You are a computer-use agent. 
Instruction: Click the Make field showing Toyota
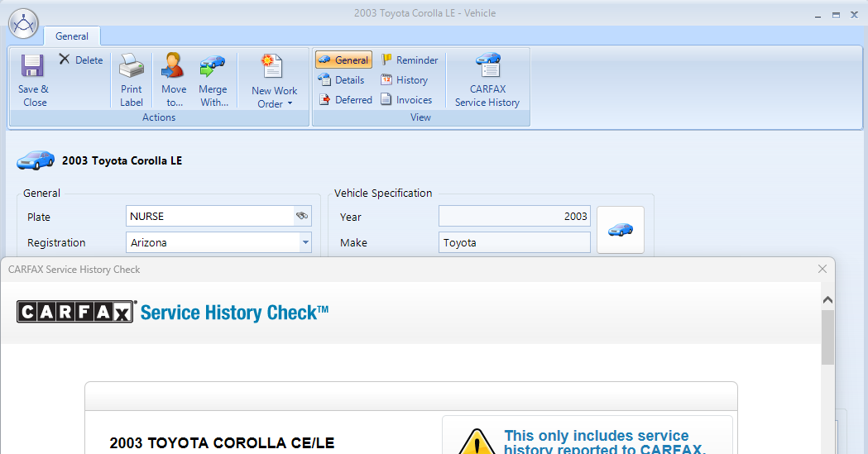coord(515,243)
